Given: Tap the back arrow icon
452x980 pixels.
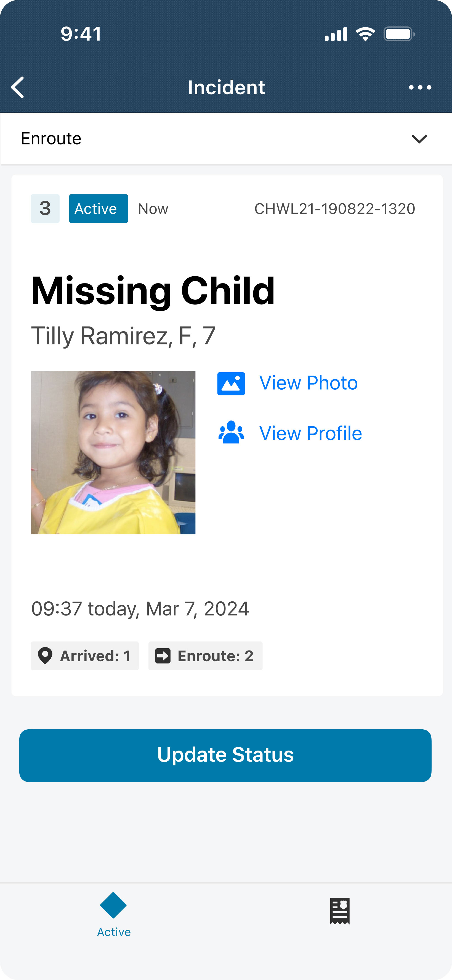Looking at the screenshot, I should (18, 87).
